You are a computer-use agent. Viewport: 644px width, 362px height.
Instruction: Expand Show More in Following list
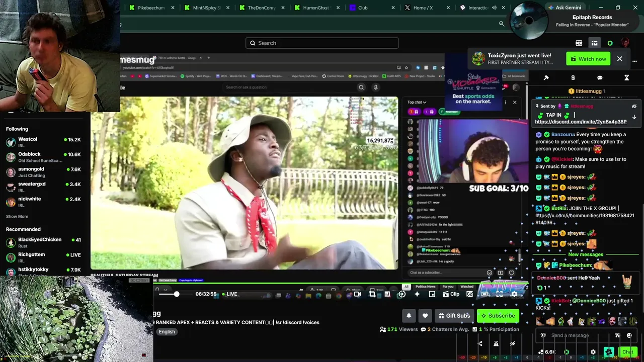[x=17, y=216]
